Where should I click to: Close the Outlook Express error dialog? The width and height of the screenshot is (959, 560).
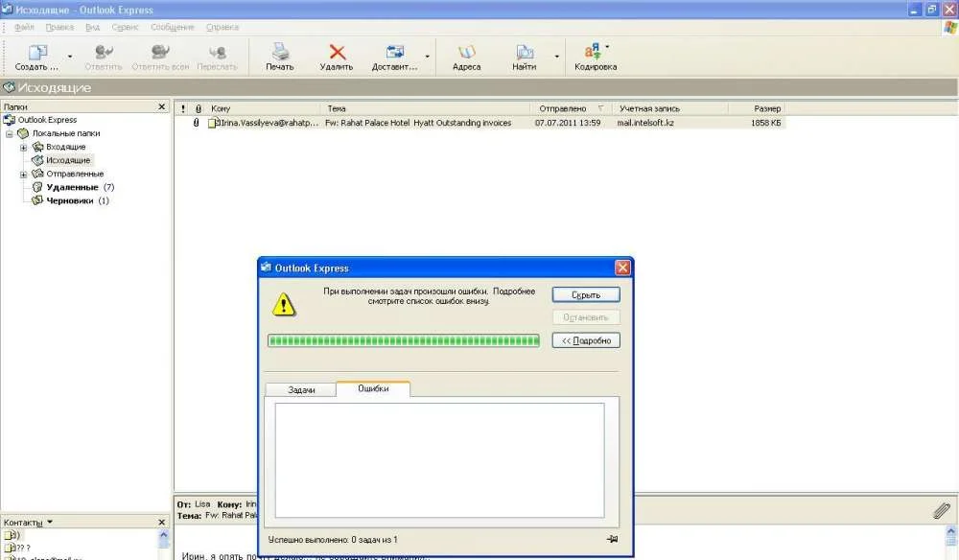click(622, 268)
